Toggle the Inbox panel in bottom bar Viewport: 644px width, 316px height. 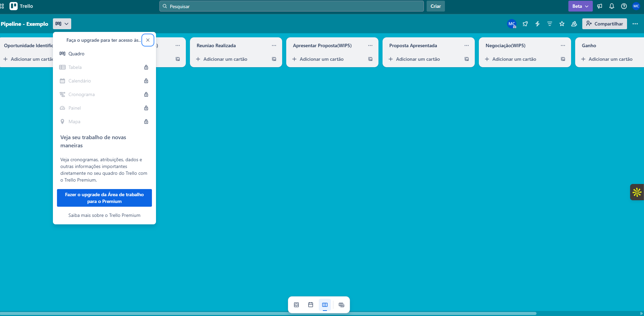pos(296,305)
